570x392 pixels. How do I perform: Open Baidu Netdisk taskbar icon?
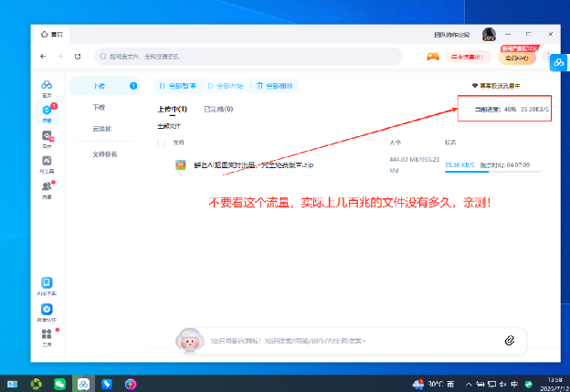83,384
